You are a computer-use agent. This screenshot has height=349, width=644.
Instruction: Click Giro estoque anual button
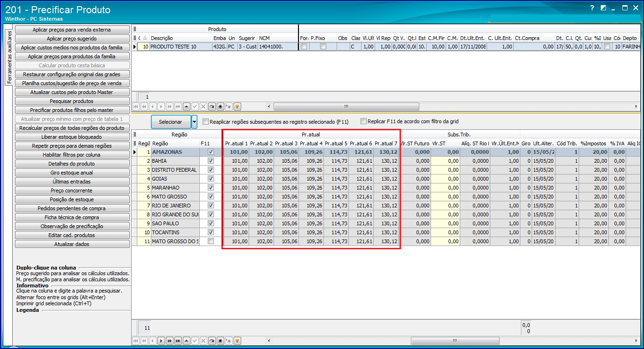click(x=72, y=173)
